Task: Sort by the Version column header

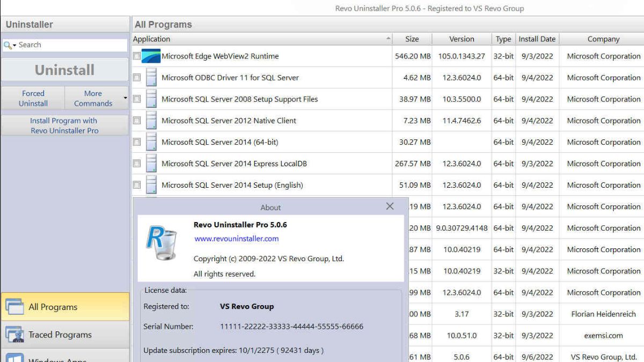Action: (462, 39)
